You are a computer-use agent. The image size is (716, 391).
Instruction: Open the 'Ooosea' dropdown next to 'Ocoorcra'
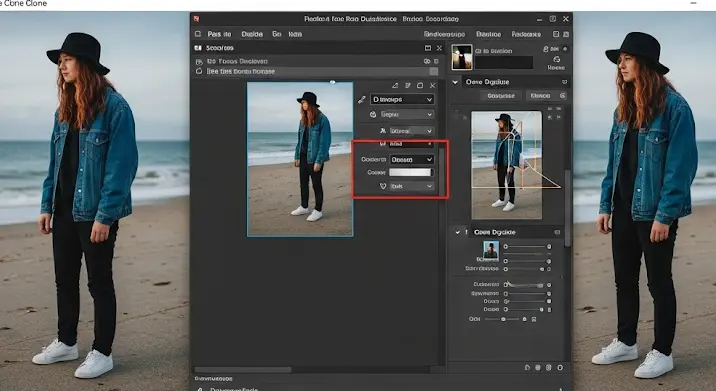pyautogui.click(x=411, y=159)
